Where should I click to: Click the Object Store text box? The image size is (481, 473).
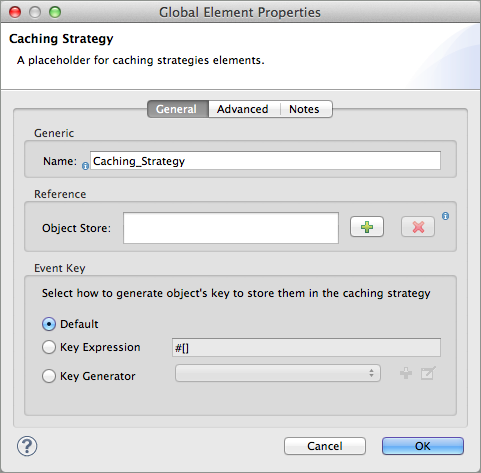231,228
